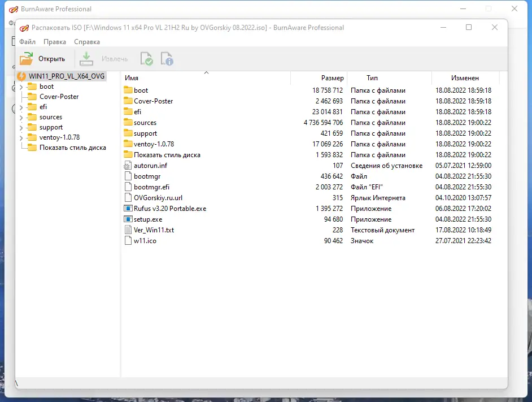
Task: Click the Ярлык Интернета type cell
Action: pyautogui.click(x=378, y=198)
